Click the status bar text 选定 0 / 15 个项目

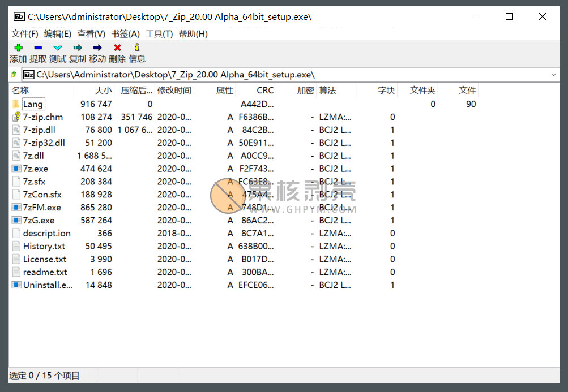[44, 376]
